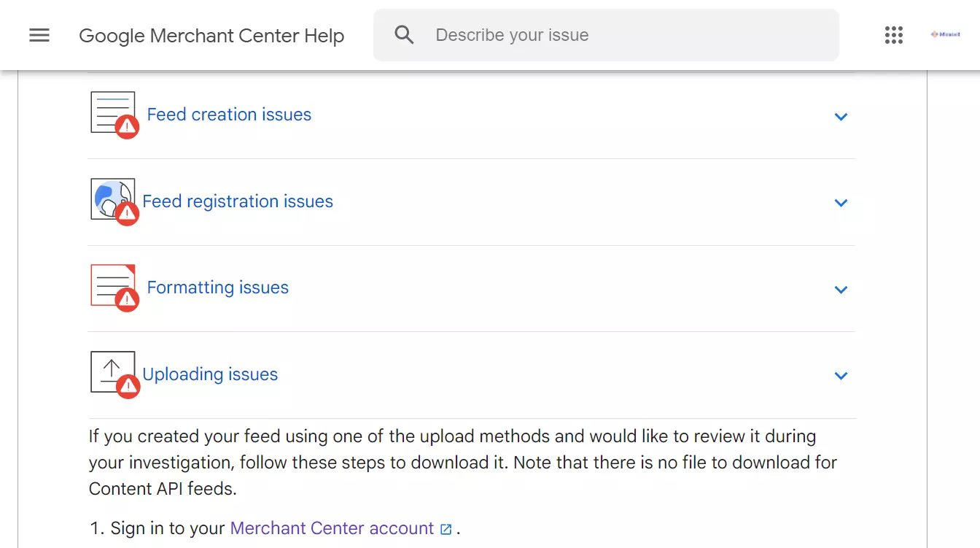Click the Uploading issues upload-arrow icon

tap(114, 374)
